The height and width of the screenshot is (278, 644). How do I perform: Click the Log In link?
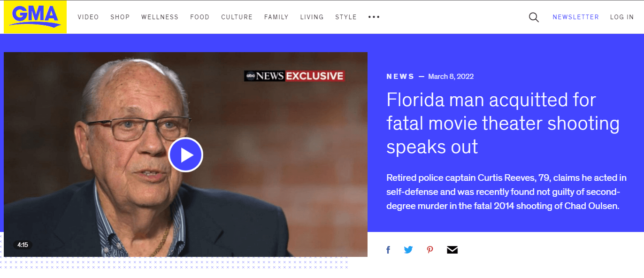[x=622, y=17]
